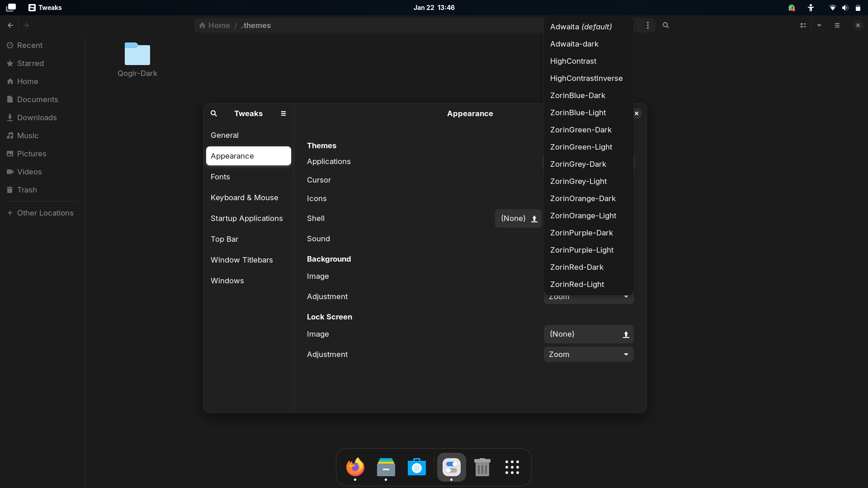Click Shell theme (None) button
This screenshot has height=488, width=868.
[x=519, y=219]
